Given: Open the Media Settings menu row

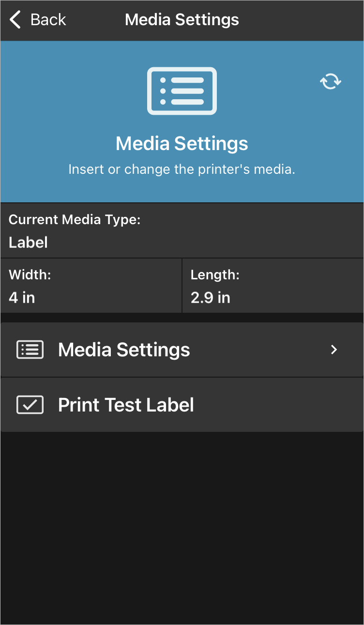Looking at the screenshot, I should 182,350.
